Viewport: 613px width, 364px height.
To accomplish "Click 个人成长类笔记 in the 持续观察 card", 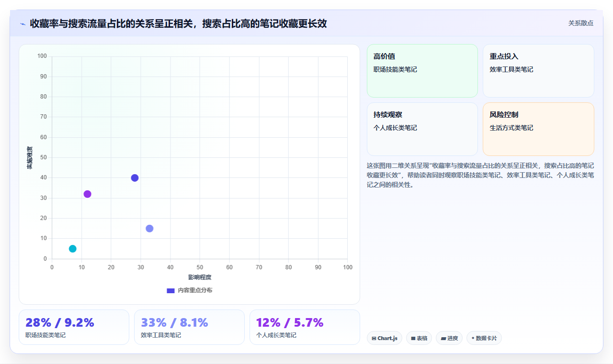I will click(395, 128).
